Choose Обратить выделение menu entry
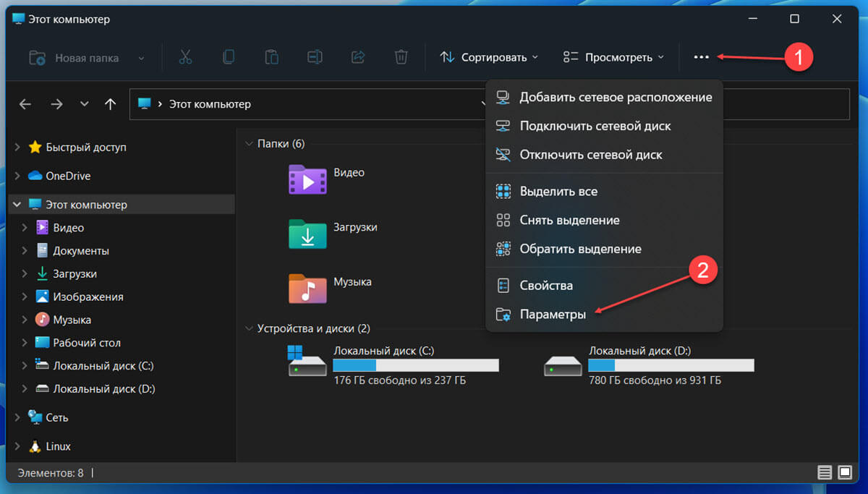The width and height of the screenshot is (868, 494). tap(604, 249)
